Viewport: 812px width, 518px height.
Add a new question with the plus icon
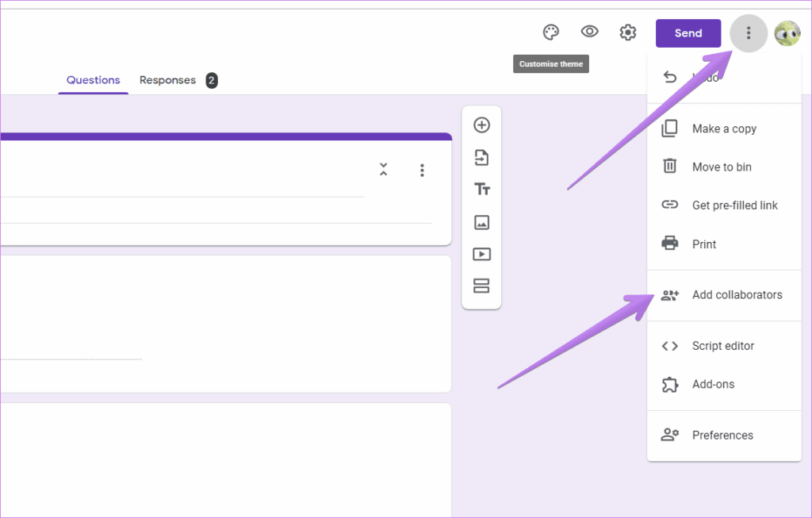pos(481,125)
